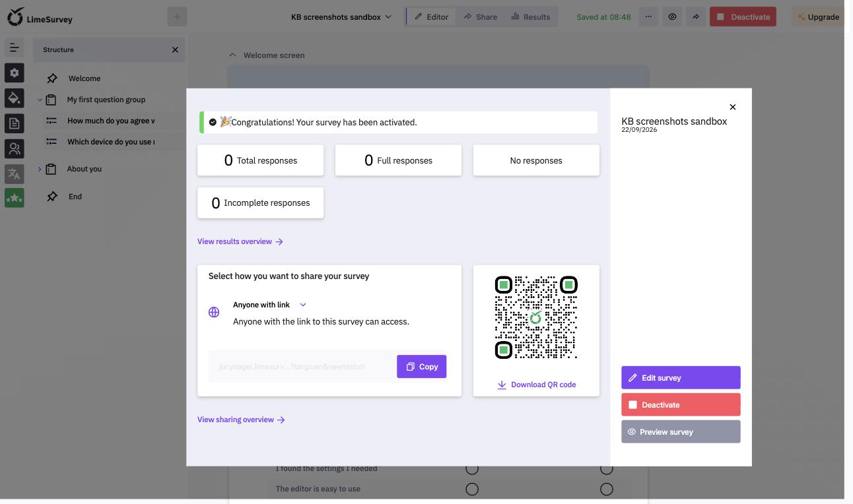The width and height of the screenshot is (853, 504).
Task: Expand the About you group
Action: 40,170
